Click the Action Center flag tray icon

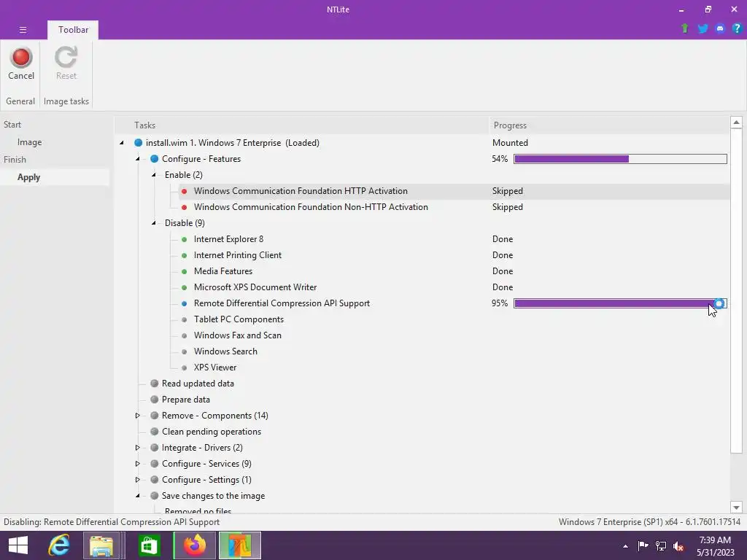click(x=643, y=545)
